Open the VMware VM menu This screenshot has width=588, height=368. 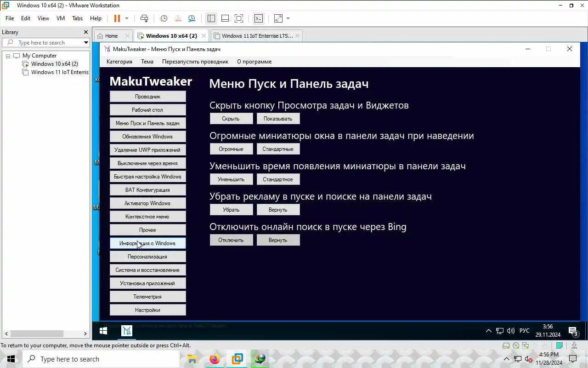click(x=60, y=18)
